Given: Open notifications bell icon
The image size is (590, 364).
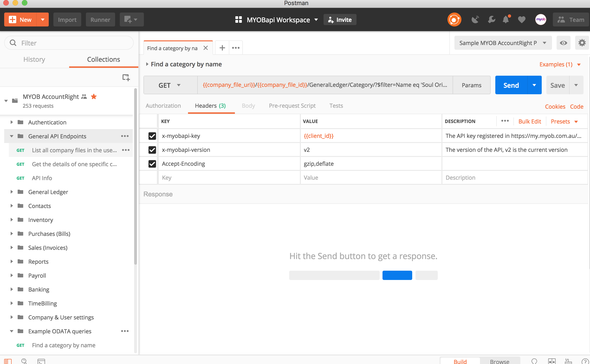Looking at the screenshot, I should pos(506,19).
